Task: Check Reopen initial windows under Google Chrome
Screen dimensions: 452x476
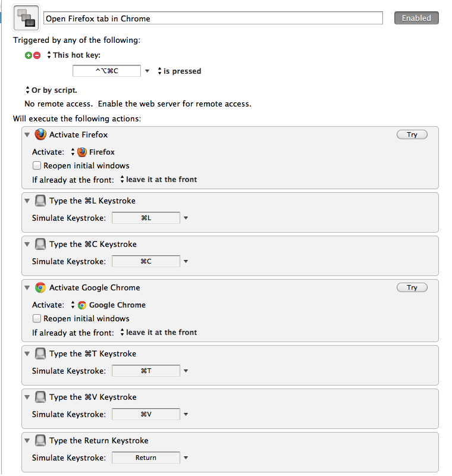Action: point(37,319)
